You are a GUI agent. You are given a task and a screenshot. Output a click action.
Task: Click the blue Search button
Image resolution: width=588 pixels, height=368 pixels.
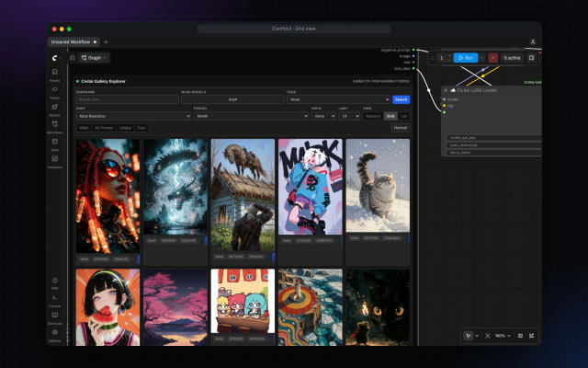click(x=401, y=99)
